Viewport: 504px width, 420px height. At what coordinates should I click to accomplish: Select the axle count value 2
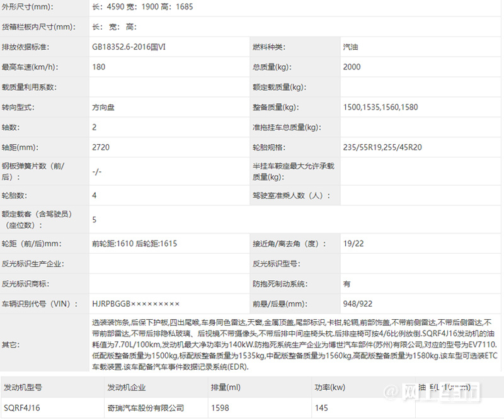tap(94, 127)
